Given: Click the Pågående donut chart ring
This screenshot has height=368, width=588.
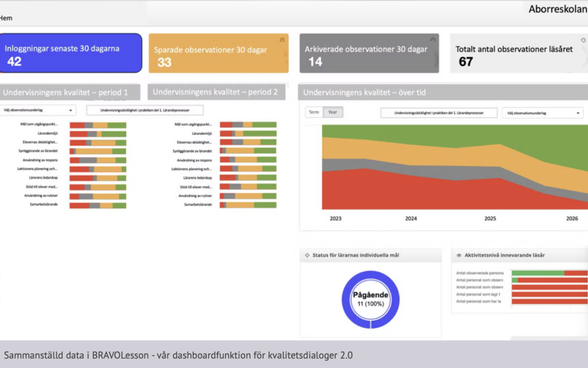Looking at the screenshot, I should [x=371, y=323].
